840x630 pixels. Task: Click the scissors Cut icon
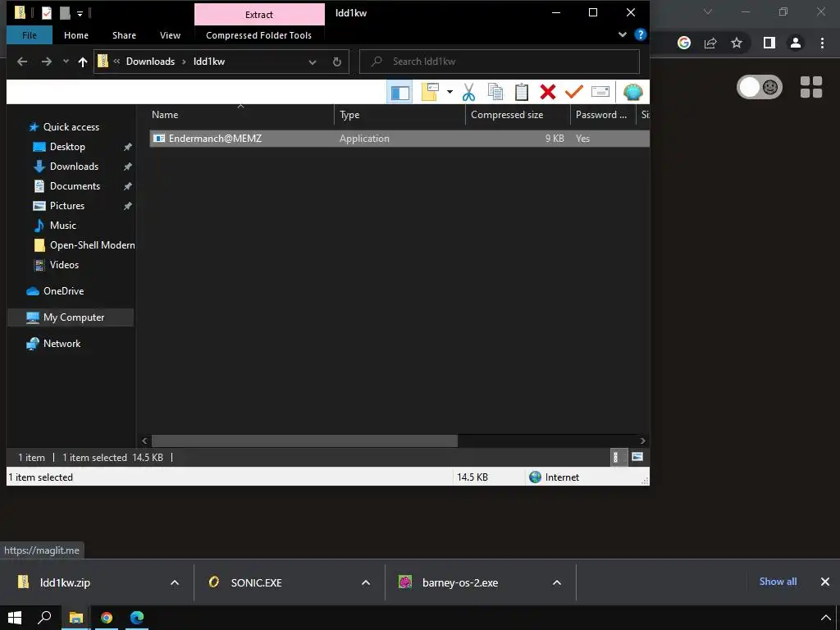tap(468, 92)
